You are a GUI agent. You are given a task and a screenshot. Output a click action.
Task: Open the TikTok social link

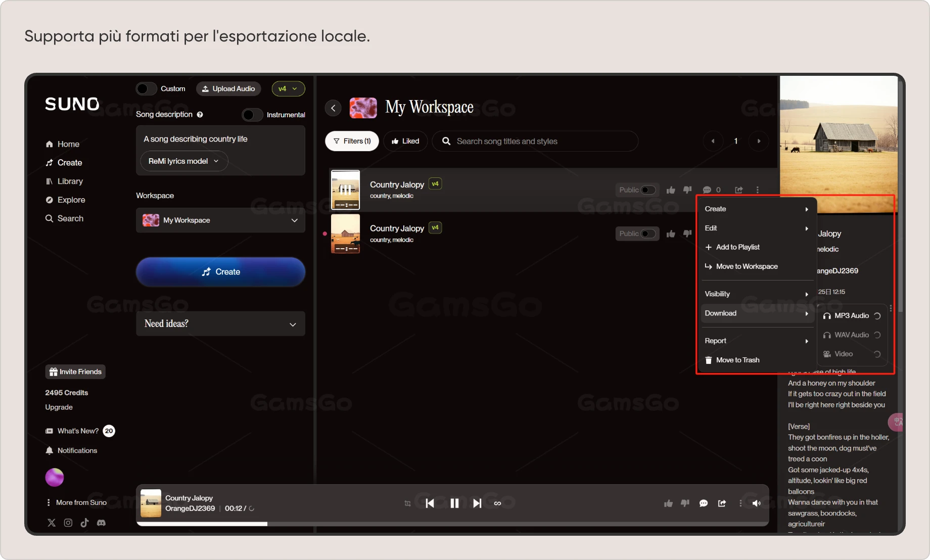(x=84, y=523)
